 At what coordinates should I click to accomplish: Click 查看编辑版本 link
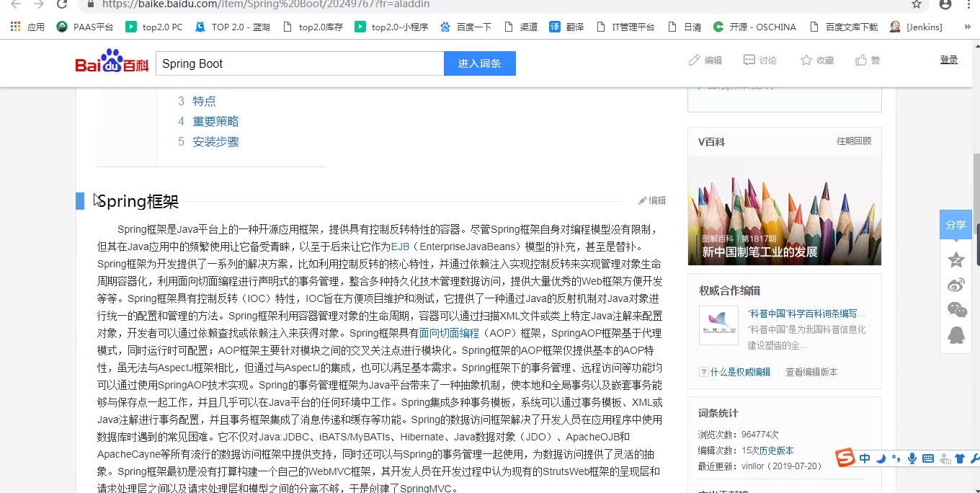click(x=811, y=372)
